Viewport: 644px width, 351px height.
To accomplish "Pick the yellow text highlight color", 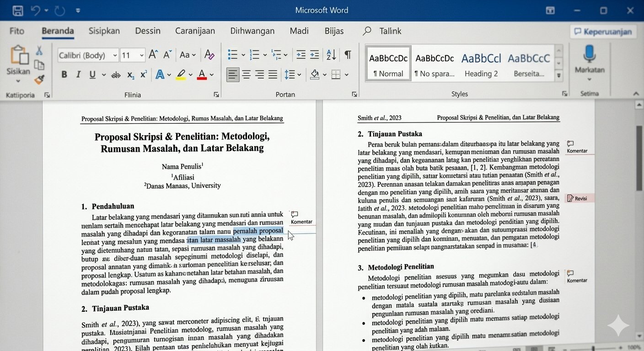I will 182,74.
